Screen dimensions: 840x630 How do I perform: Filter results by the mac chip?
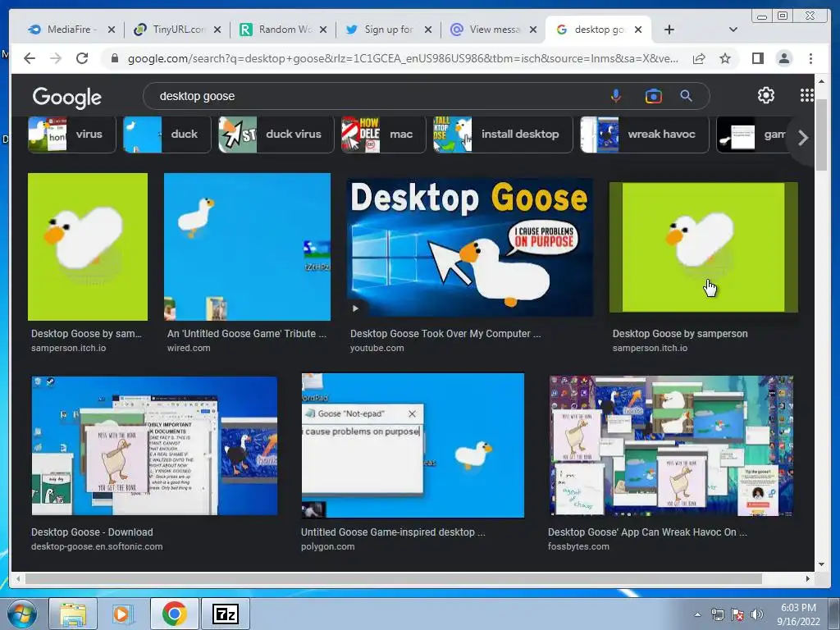pos(384,135)
